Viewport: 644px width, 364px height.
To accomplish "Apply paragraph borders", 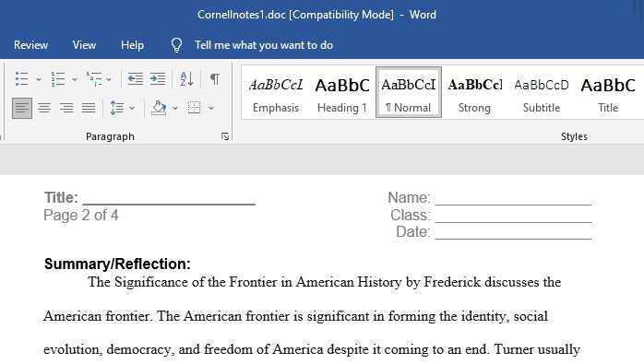I will click(x=194, y=108).
